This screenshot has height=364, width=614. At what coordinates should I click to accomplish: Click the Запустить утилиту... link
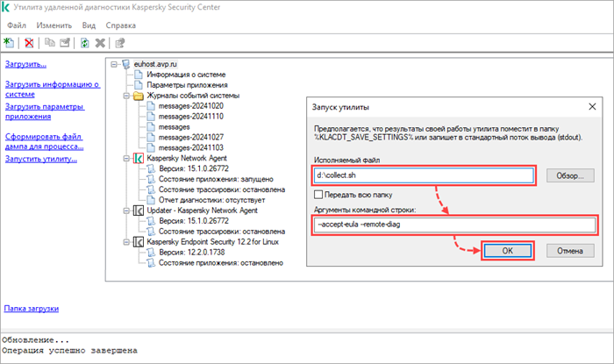pos(41,159)
